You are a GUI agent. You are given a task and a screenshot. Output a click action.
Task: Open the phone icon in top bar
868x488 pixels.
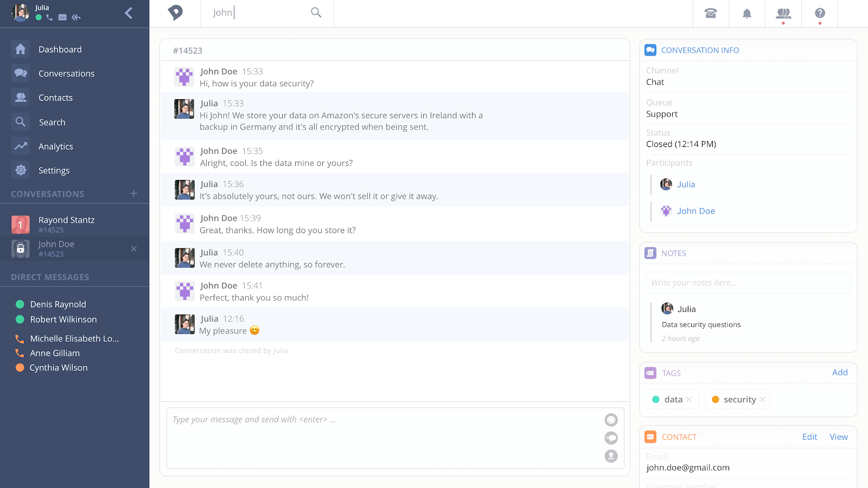tap(711, 14)
